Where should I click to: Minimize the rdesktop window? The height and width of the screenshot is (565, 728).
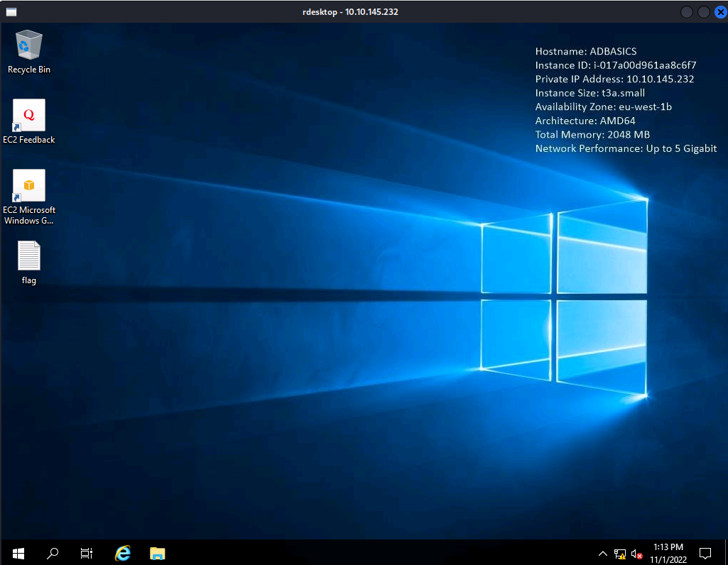686,12
